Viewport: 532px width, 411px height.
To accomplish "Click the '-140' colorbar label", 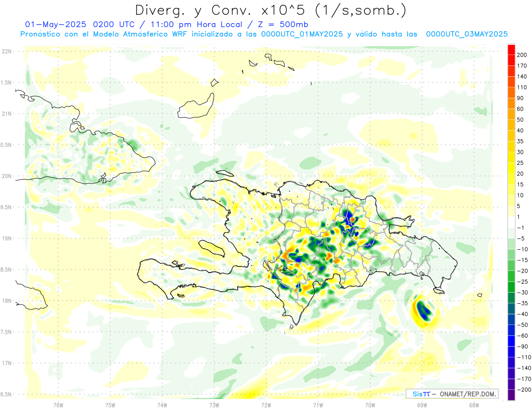I will pos(524,368).
